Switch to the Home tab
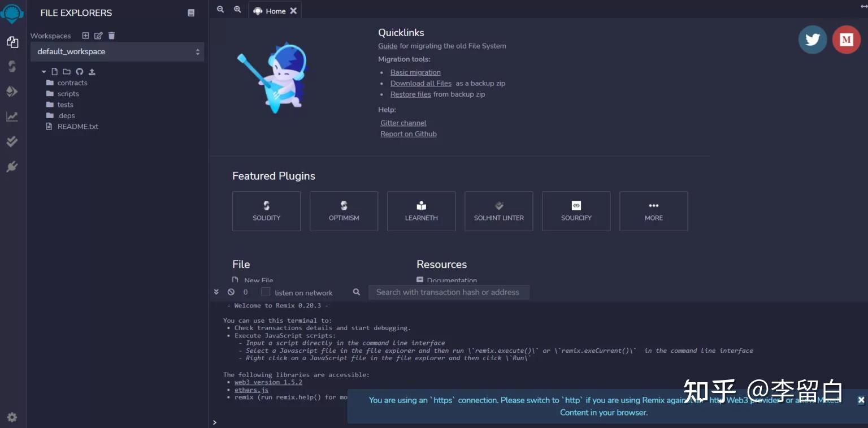The width and height of the screenshot is (868, 428). click(x=275, y=10)
